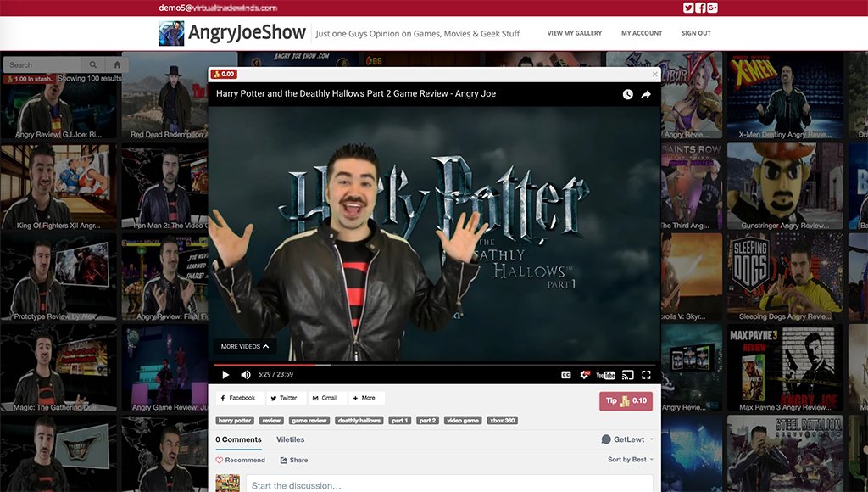Click the harry potter tag
Screen dimensions: 868x492
point(235,421)
